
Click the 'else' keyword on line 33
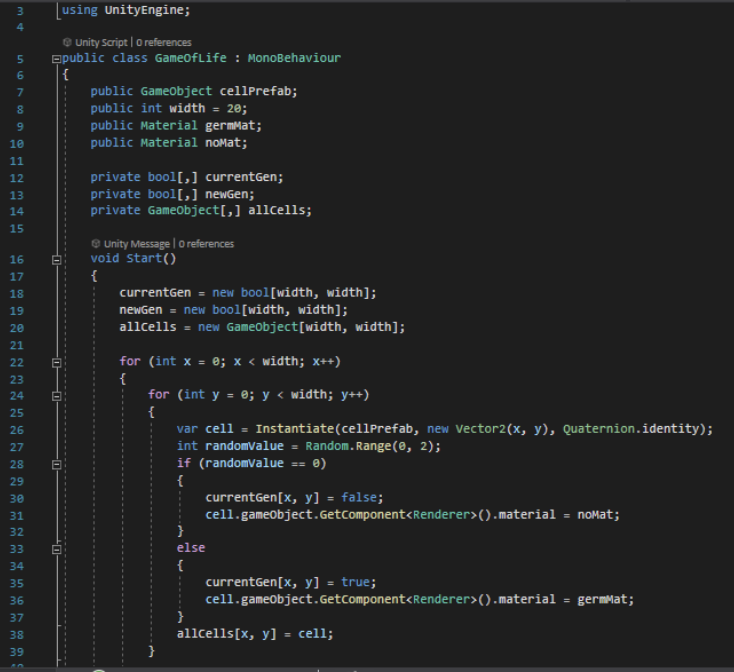click(x=191, y=548)
